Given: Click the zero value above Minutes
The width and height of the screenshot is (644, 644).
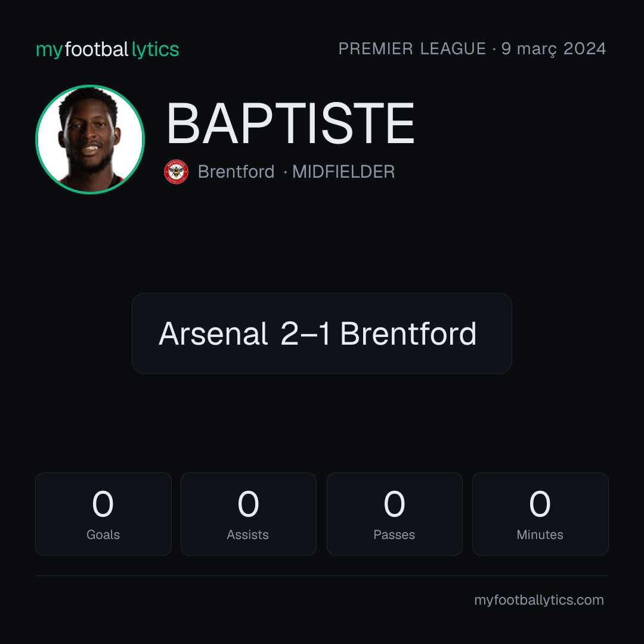Looking at the screenshot, I should [x=540, y=504].
